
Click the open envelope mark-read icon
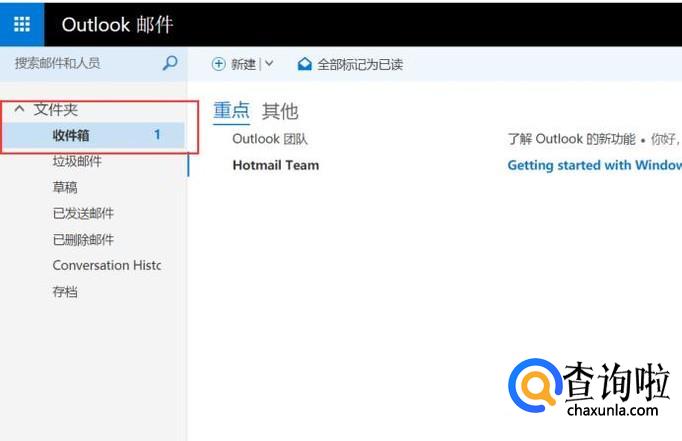point(304,64)
